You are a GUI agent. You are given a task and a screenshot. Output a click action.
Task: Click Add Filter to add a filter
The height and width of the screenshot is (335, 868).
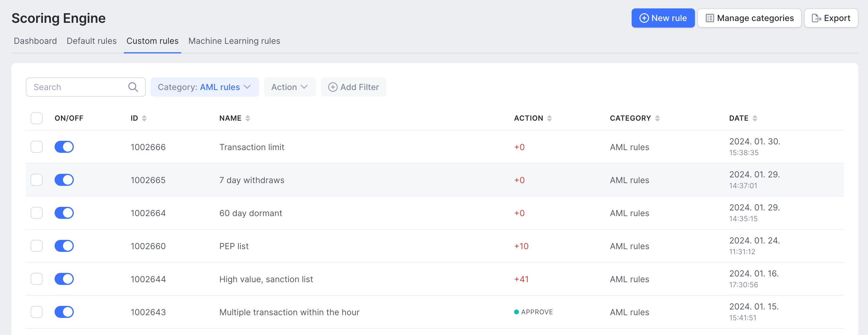[x=353, y=87]
